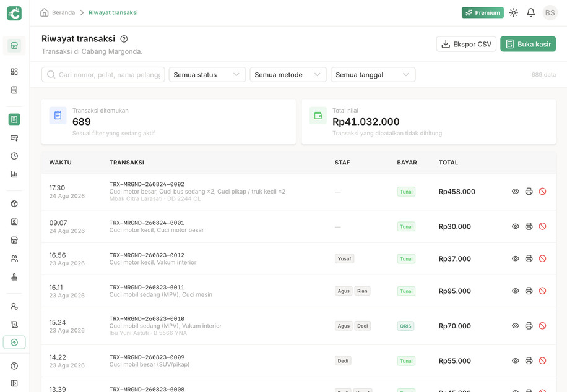This screenshot has height=392, width=567.
Task: Focus the search transactions input field
Action: coord(103,75)
